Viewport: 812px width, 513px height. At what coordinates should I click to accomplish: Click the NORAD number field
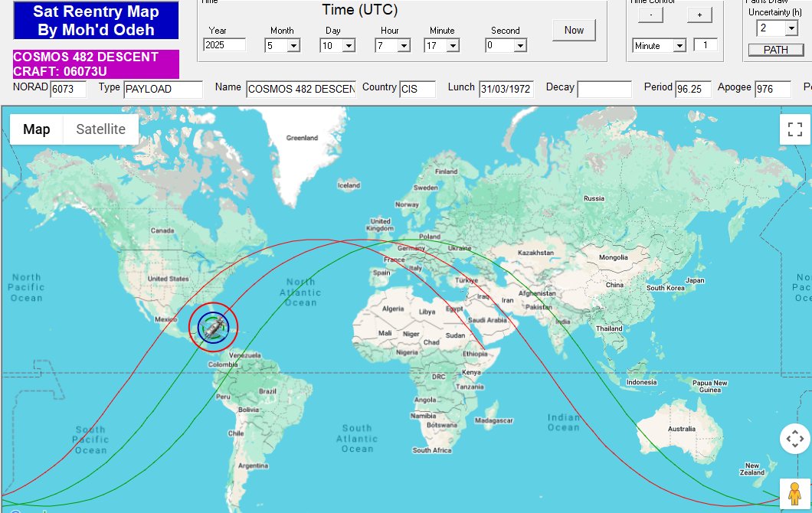pyautogui.click(x=68, y=89)
